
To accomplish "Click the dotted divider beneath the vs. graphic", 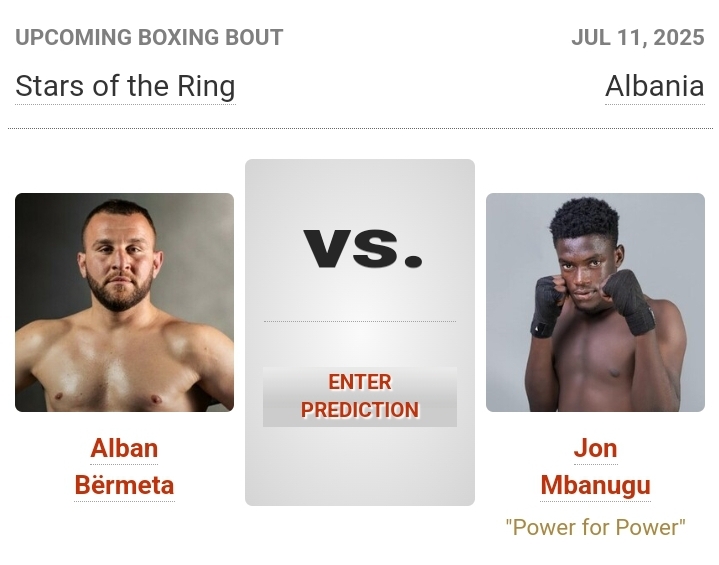I will [359, 321].
